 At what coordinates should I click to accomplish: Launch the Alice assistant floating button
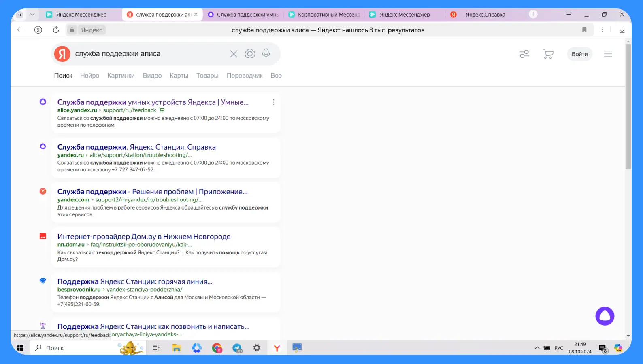(605, 316)
